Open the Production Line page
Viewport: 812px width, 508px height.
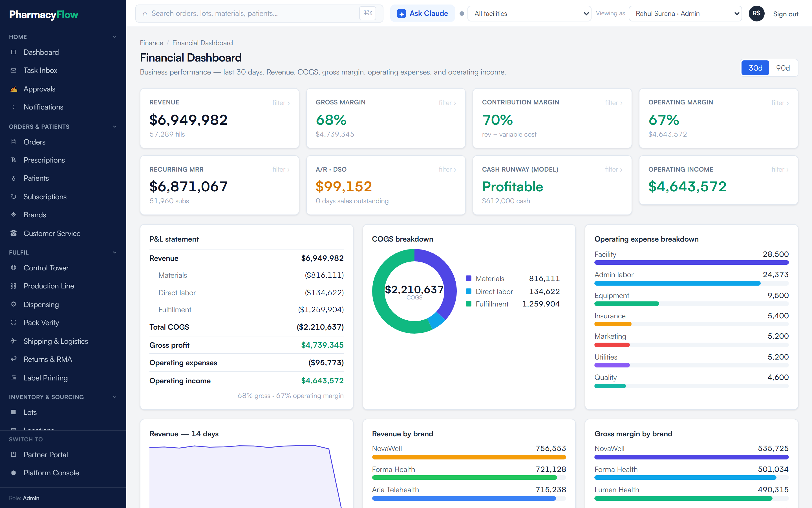pyautogui.click(x=63, y=286)
